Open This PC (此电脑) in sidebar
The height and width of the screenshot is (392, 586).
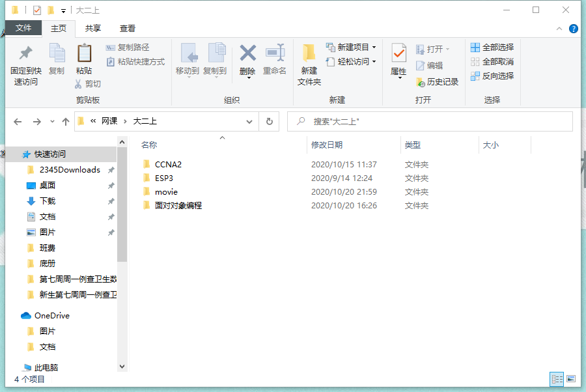pyautogui.click(x=46, y=368)
